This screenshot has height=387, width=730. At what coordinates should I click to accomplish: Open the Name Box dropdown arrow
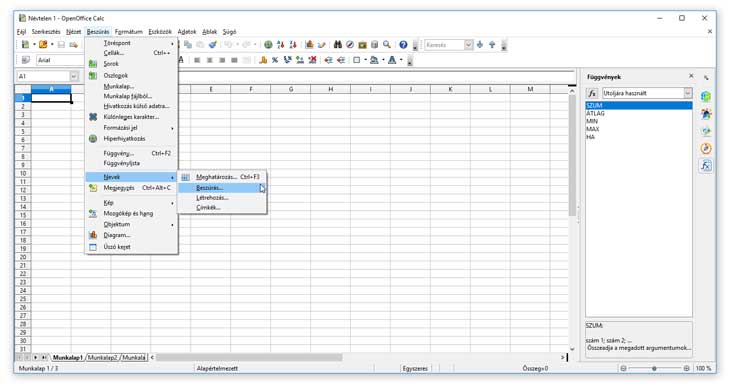(x=74, y=76)
